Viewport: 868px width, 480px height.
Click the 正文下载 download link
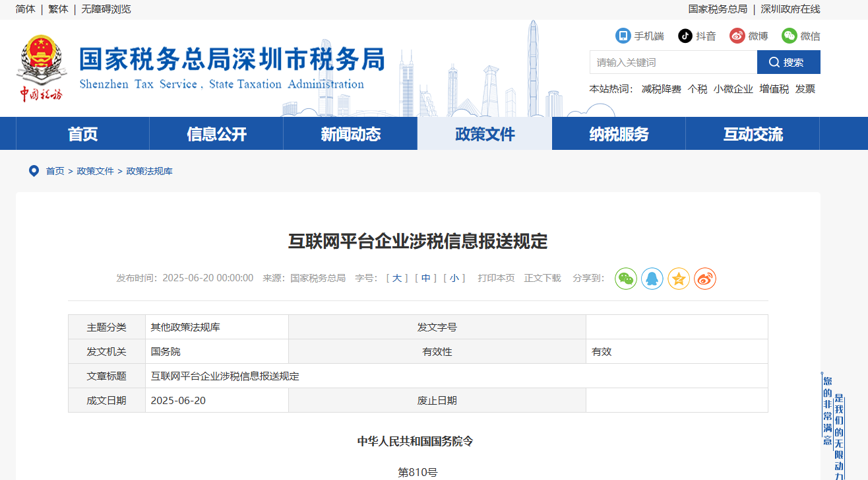543,278
